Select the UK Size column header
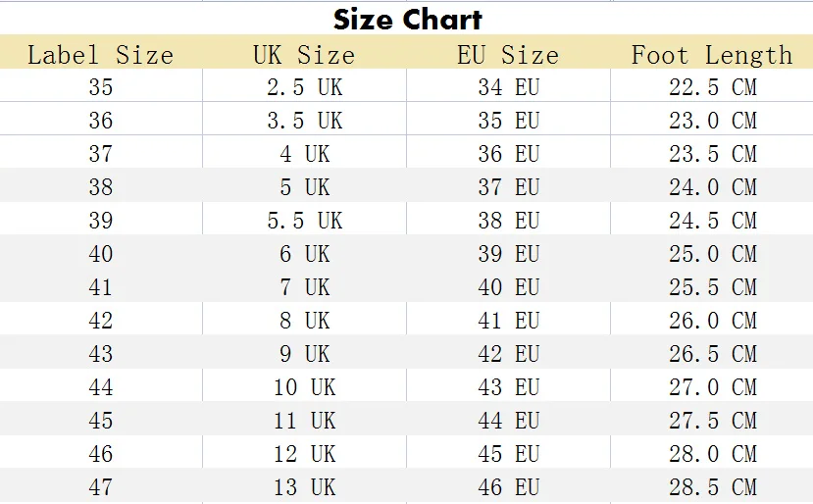This screenshot has width=813, height=504. click(304, 55)
